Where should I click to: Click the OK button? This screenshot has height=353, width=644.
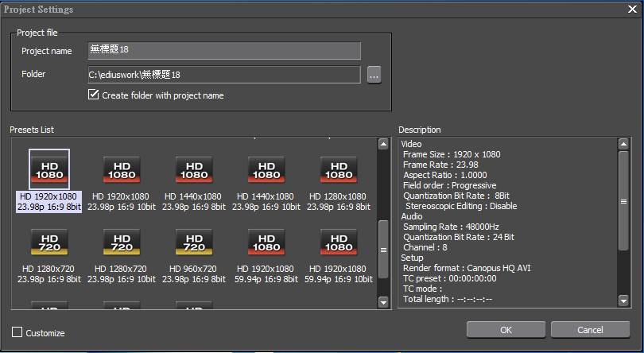point(506,330)
